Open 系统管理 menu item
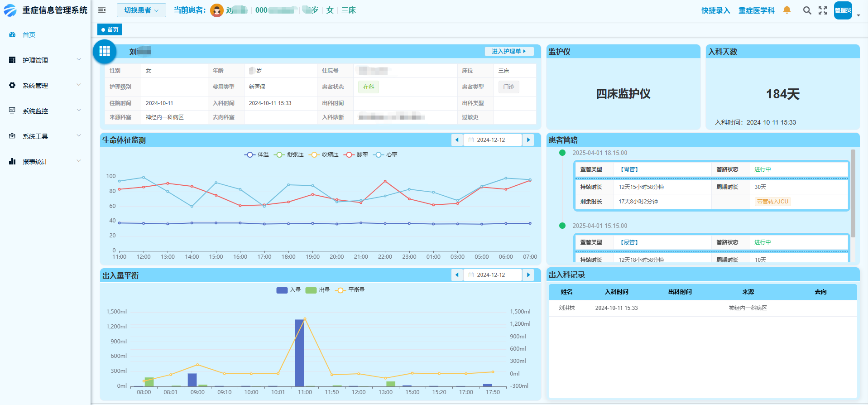868x405 pixels. pos(45,86)
